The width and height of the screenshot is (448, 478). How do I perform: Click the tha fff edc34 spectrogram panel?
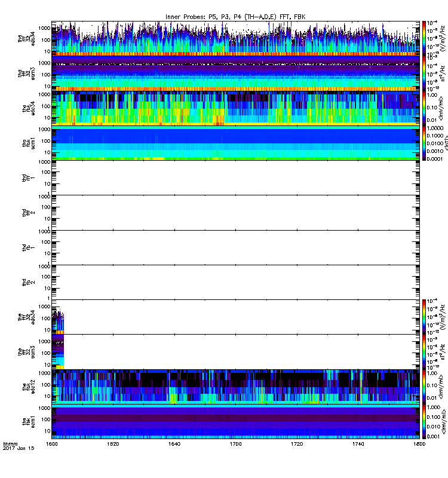[x=235, y=38]
